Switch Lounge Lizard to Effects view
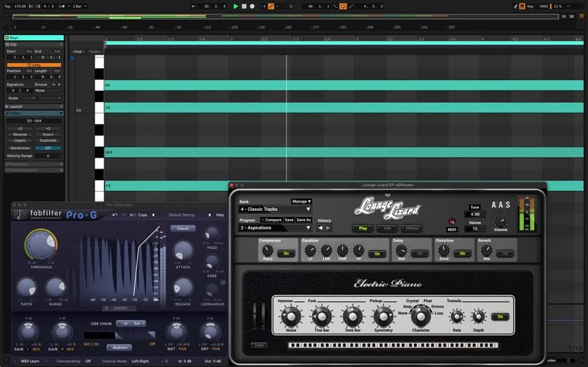 (x=412, y=228)
